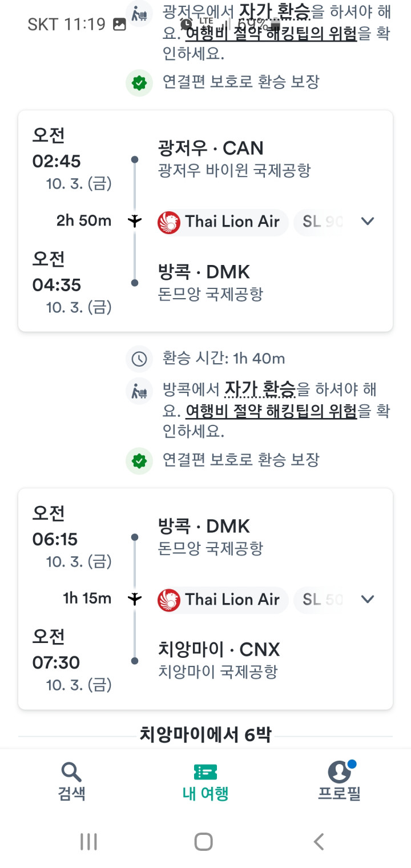Tap the clock icon beside transfer time 1h 40m

click(139, 359)
